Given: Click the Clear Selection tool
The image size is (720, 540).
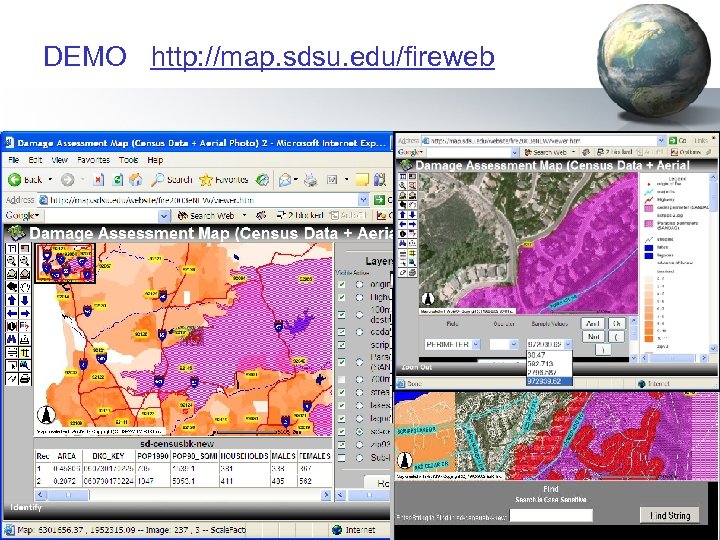Looking at the screenshot, I should pyautogui.click(x=12, y=379).
